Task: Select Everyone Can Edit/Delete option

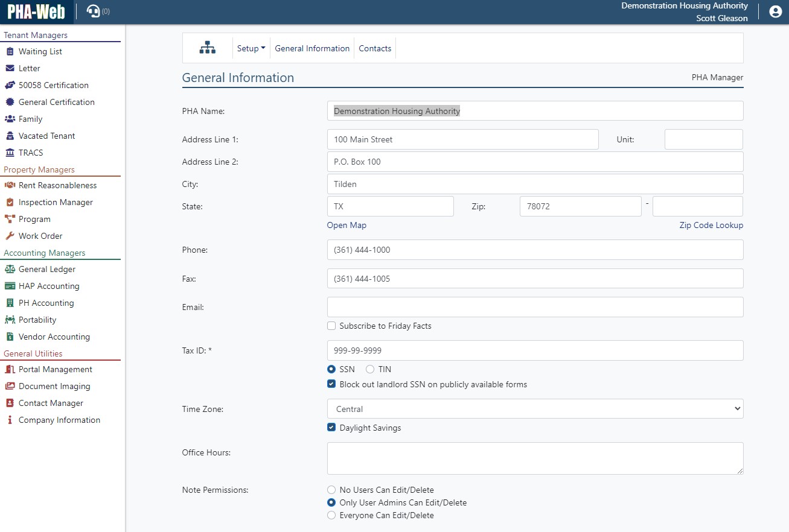Action: (331, 515)
